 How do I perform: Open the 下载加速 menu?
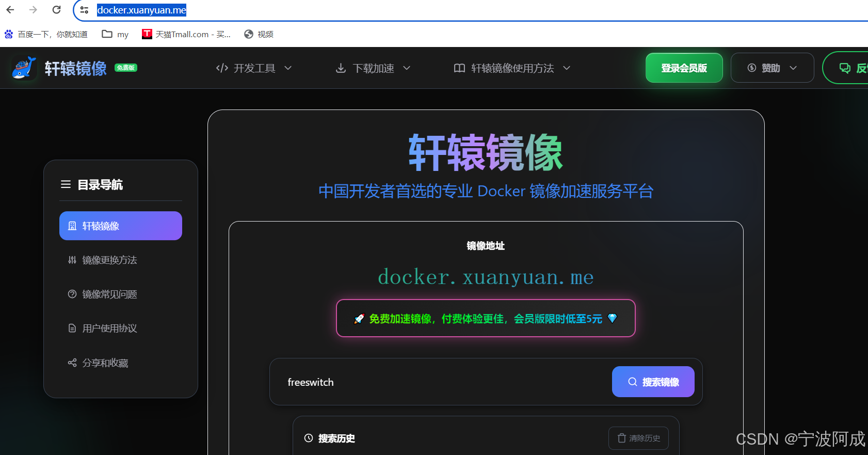[373, 68]
